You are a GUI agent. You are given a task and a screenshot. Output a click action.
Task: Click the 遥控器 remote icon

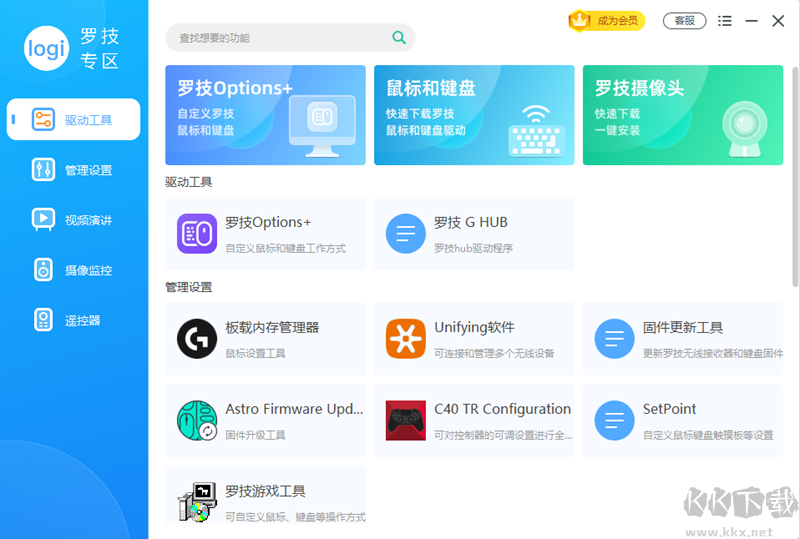(x=43, y=320)
